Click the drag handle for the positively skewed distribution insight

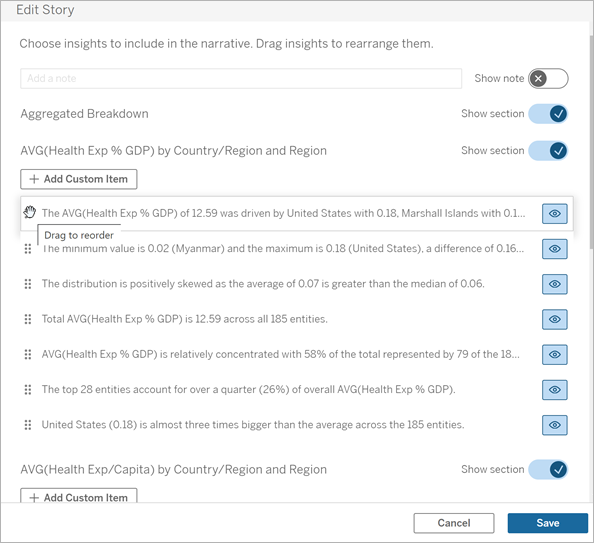point(28,284)
